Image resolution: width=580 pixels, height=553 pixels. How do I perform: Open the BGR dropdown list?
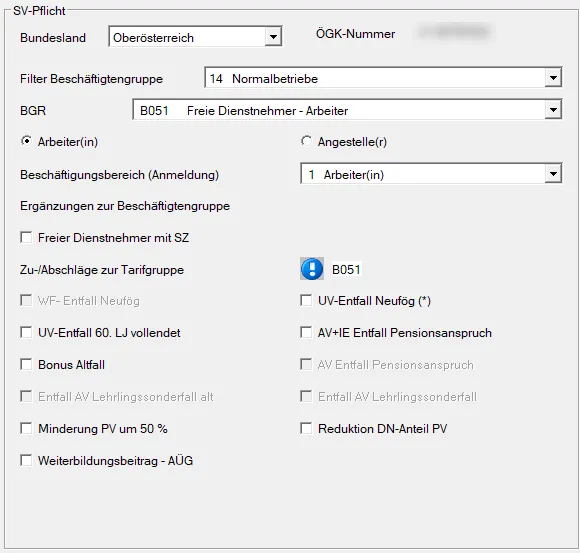tap(553, 110)
